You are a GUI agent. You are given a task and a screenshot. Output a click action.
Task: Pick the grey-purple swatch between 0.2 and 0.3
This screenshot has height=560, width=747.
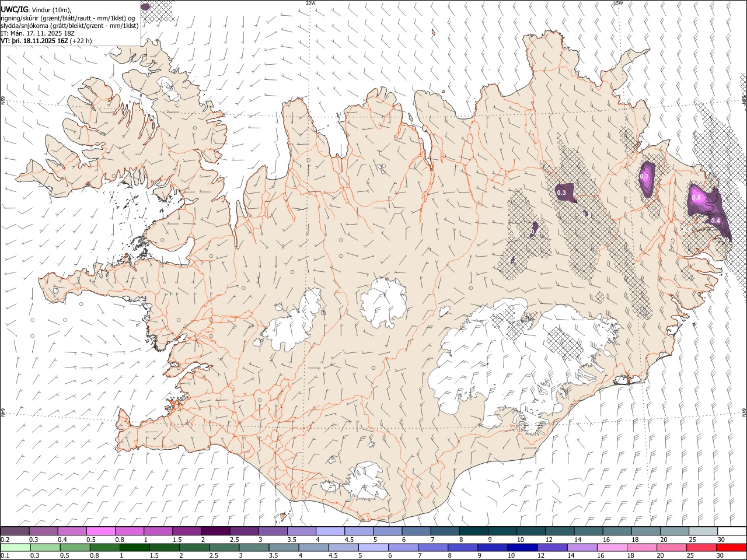click(x=15, y=531)
